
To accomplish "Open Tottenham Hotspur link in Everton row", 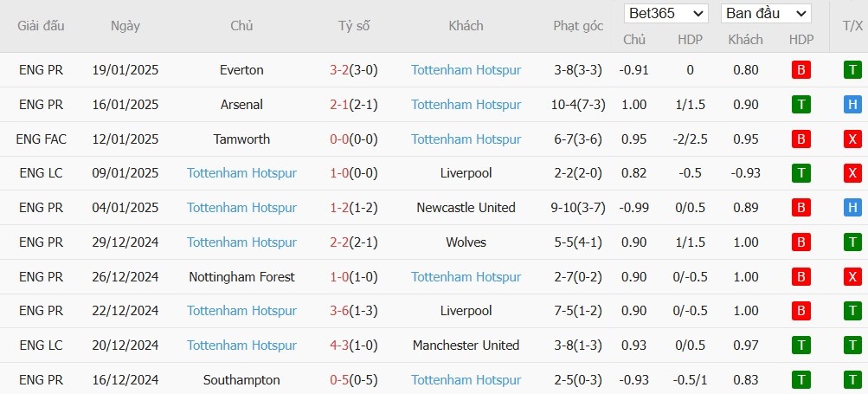I will pos(466,70).
